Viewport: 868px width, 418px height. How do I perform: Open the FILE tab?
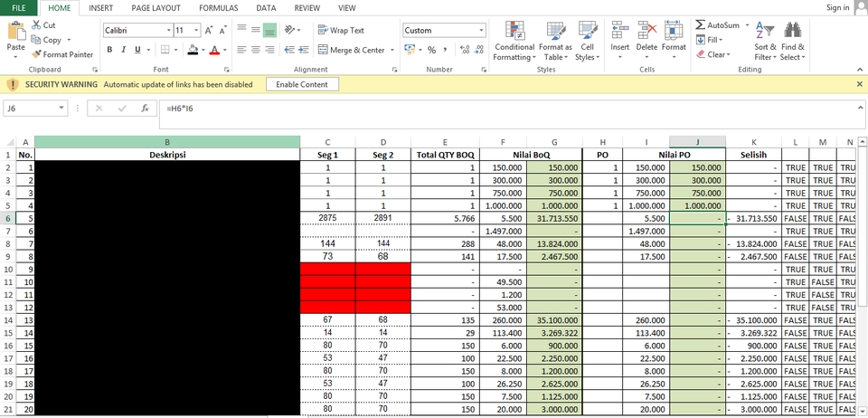click(19, 8)
